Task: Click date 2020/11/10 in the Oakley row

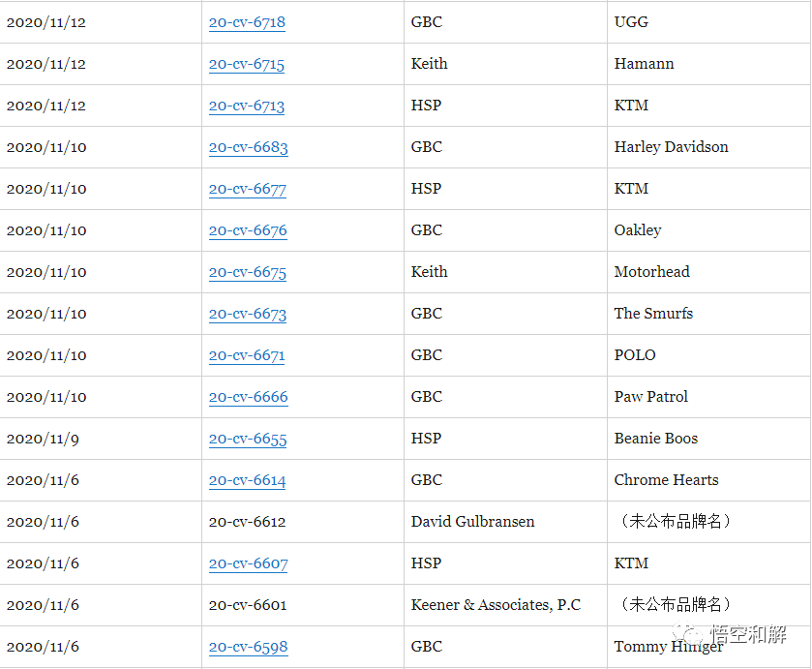Action: tap(46, 231)
